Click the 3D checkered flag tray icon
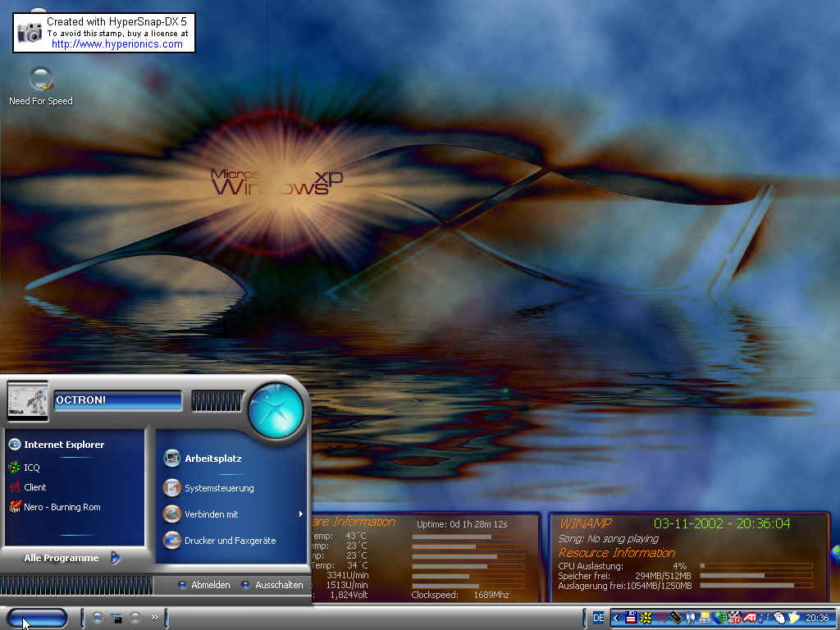This screenshot has height=630, width=840. pos(734,618)
